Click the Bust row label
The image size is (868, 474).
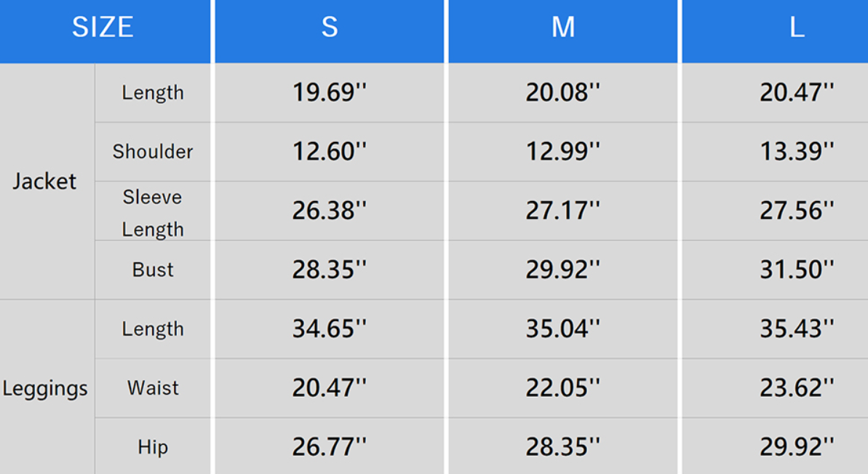coord(153,269)
